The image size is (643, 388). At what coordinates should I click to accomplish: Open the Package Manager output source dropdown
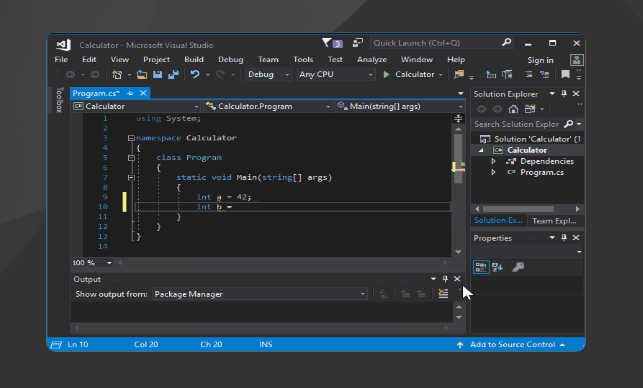pyautogui.click(x=260, y=294)
